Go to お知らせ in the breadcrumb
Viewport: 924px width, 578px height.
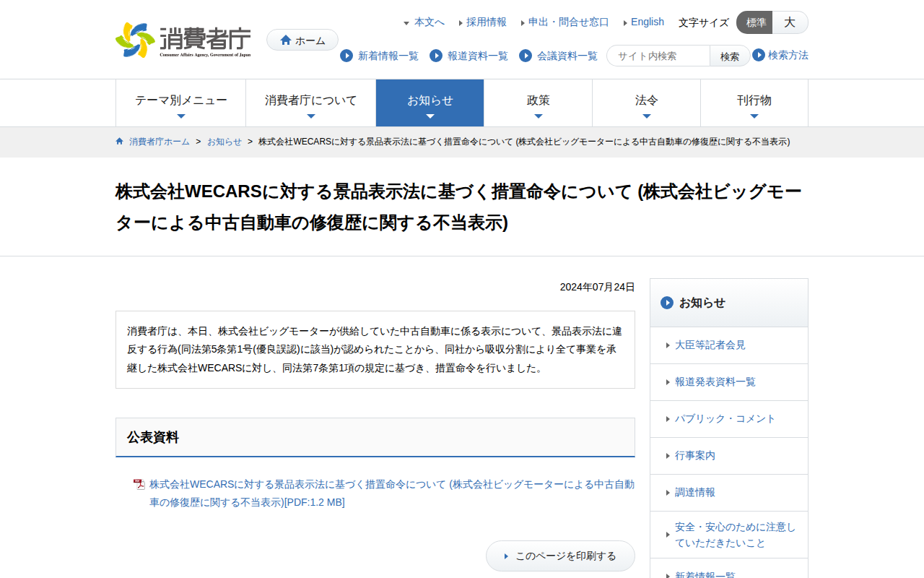225,142
